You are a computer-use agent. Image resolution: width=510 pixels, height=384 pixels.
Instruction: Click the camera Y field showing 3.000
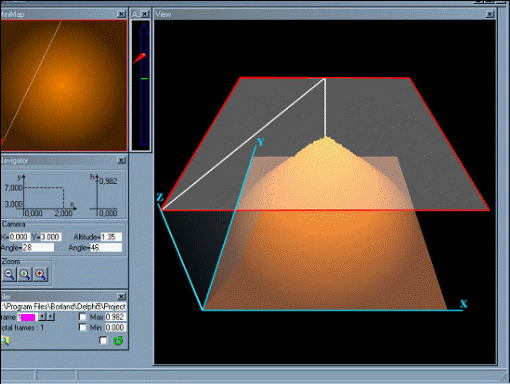pos(51,237)
